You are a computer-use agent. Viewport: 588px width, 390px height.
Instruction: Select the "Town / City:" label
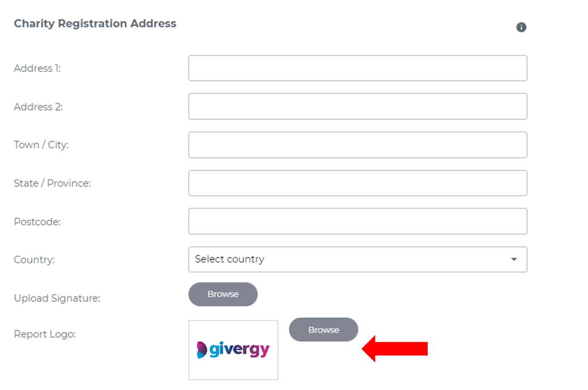41,145
